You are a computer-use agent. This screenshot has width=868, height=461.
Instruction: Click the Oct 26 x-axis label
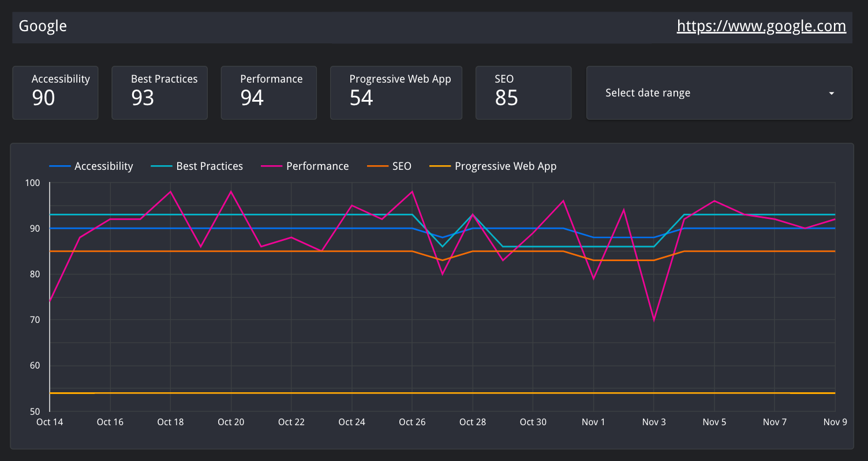[x=412, y=422]
